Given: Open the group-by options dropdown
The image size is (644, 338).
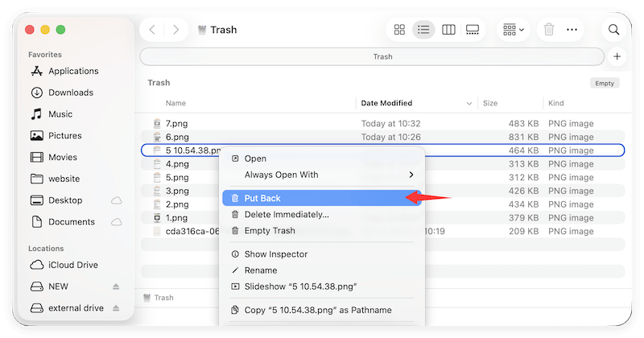Looking at the screenshot, I should pyautogui.click(x=514, y=30).
